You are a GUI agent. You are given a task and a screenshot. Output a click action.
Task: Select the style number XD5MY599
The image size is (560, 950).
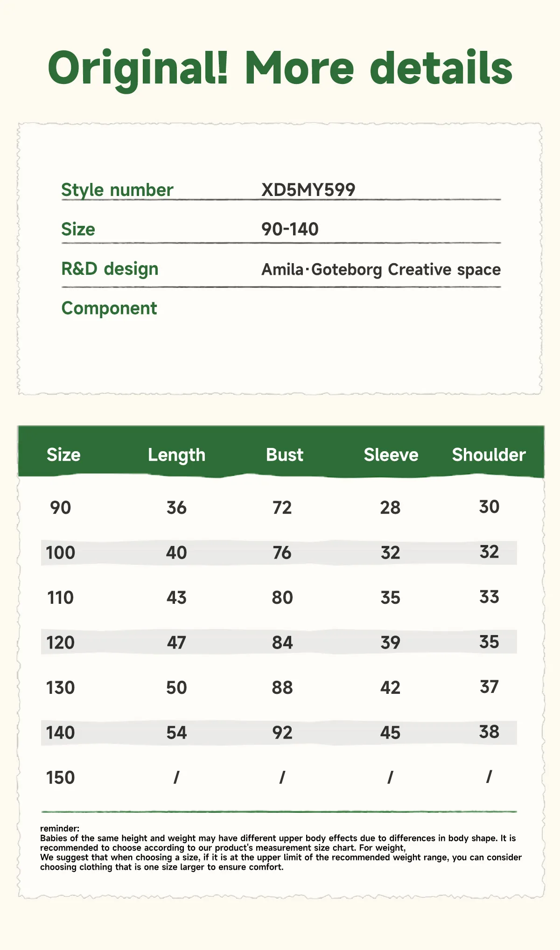[x=308, y=189]
